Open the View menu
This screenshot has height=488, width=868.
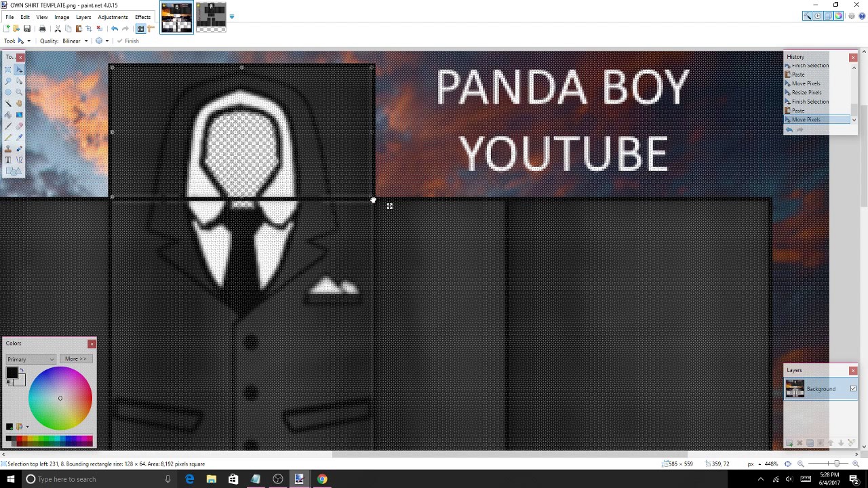[42, 17]
